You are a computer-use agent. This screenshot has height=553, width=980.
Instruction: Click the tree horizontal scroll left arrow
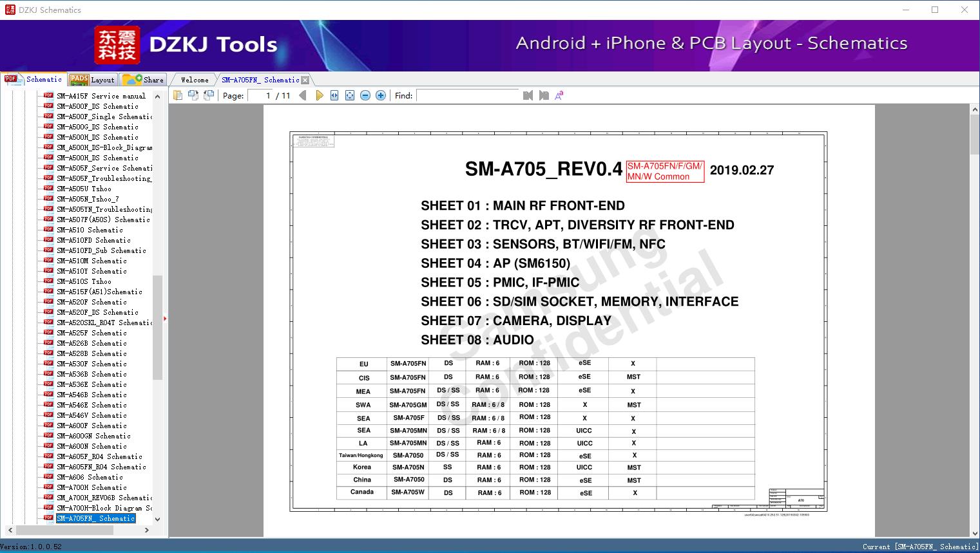click(x=9, y=530)
